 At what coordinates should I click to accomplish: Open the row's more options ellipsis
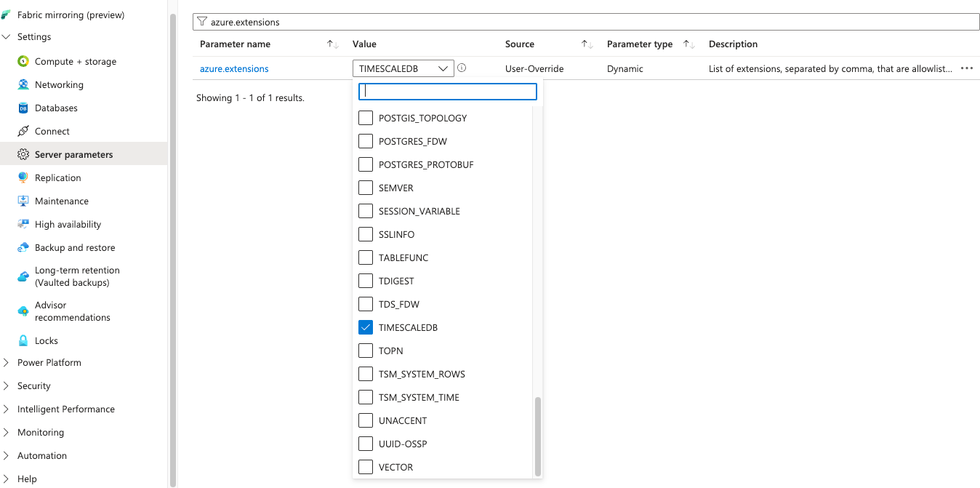pos(966,68)
